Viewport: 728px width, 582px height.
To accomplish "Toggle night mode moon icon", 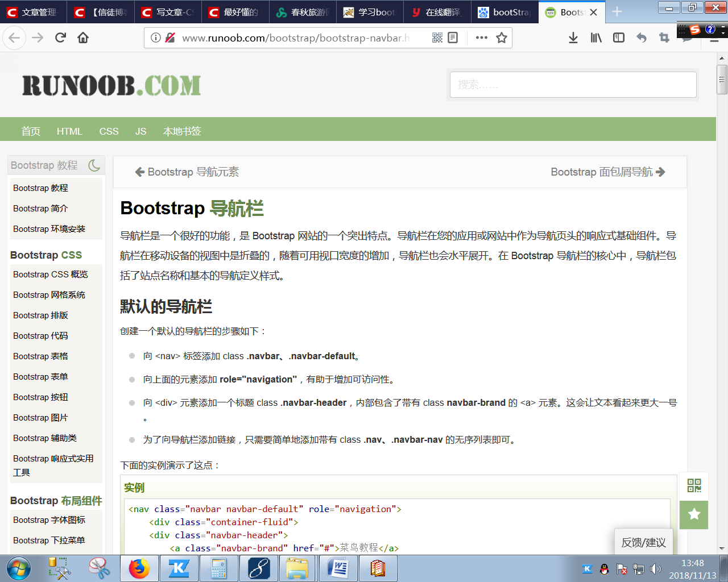I will [x=94, y=165].
